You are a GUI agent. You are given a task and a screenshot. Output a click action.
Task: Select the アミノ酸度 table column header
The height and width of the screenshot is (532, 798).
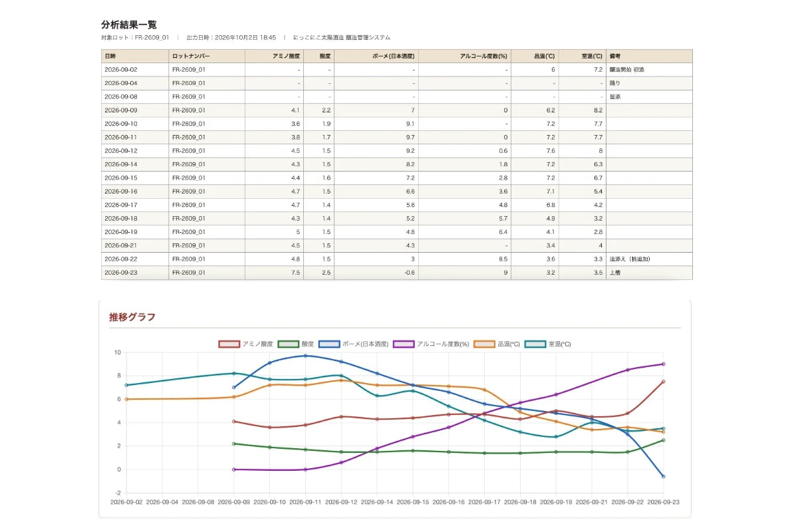tap(275, 56)
